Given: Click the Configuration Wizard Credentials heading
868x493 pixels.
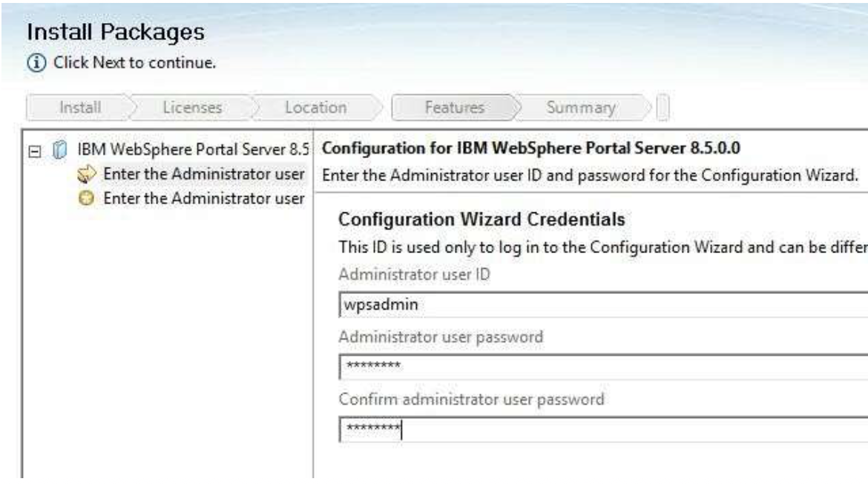Looking at the screenshot, I should [x=481, y=220].
